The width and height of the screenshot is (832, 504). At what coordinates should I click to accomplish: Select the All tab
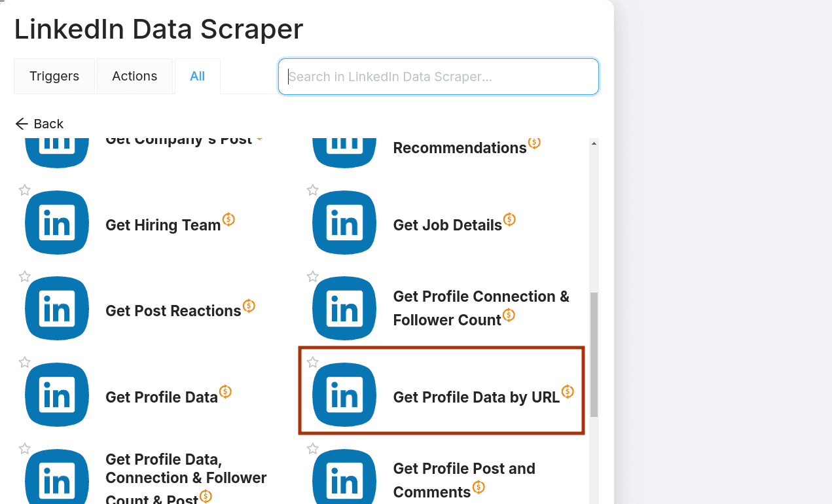[x=197, y=77]
